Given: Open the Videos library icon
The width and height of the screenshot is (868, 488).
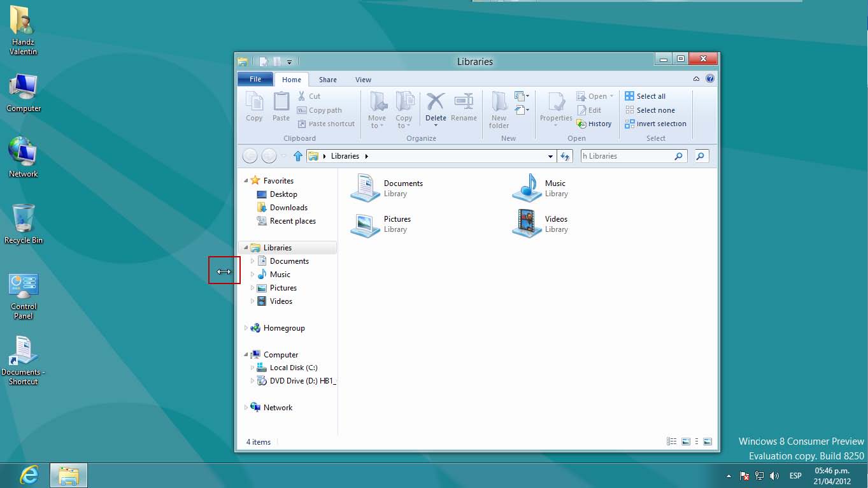Looking at the screenshot, I should click(527, 224).
